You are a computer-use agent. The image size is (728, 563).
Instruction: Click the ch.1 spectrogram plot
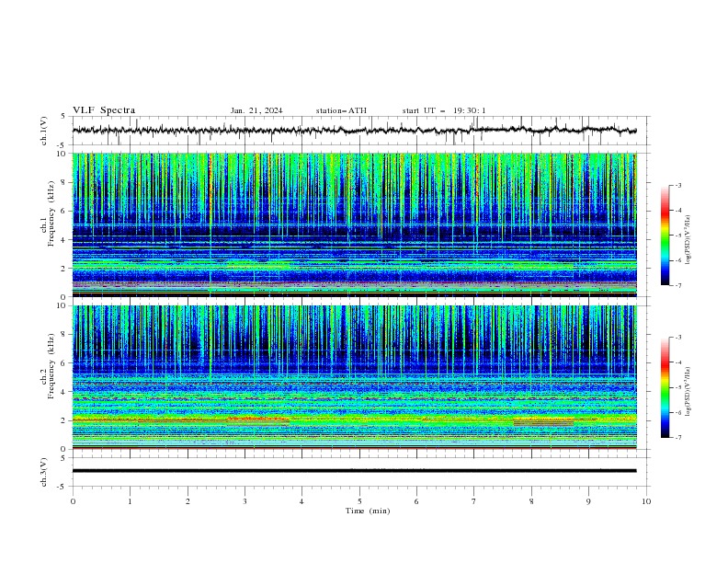(x=354, y=224)
